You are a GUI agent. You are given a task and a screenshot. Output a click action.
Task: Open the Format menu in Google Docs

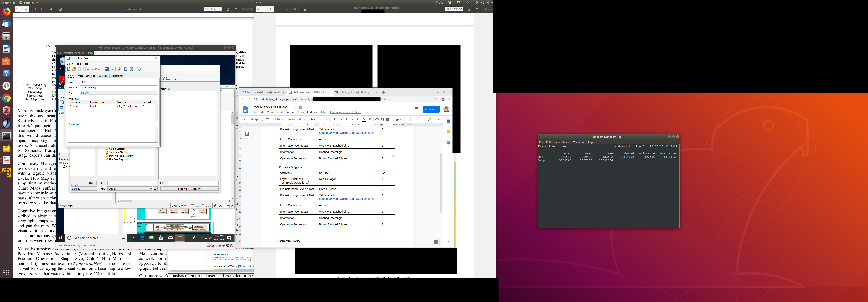(x=290, y=112)
